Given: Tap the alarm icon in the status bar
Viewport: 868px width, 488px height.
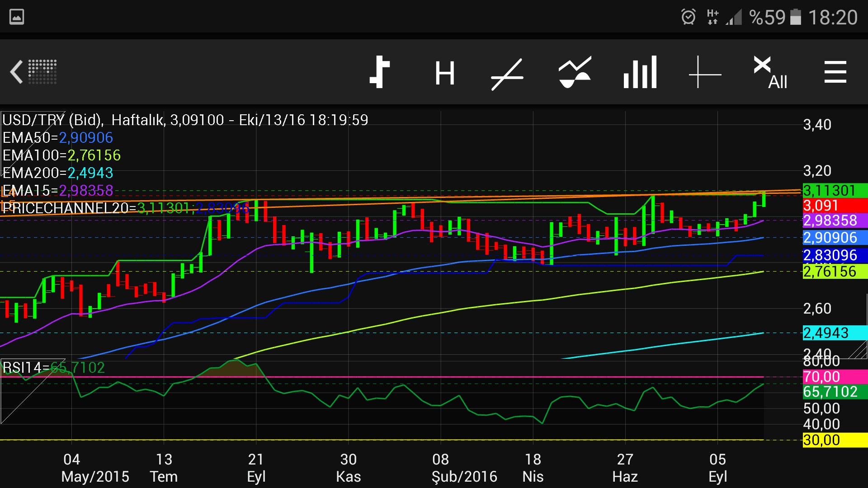Looking at the screenshot, I should click(x=688, y=17).
